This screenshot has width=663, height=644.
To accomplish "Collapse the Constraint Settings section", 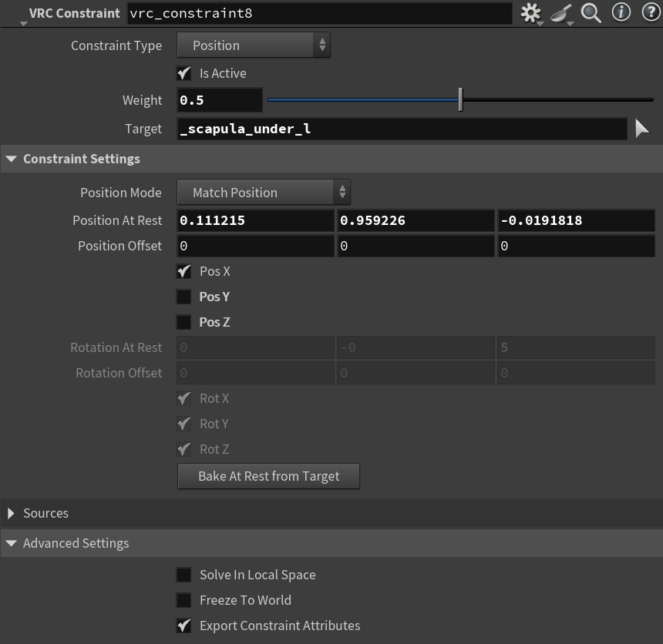I will 11,159.
